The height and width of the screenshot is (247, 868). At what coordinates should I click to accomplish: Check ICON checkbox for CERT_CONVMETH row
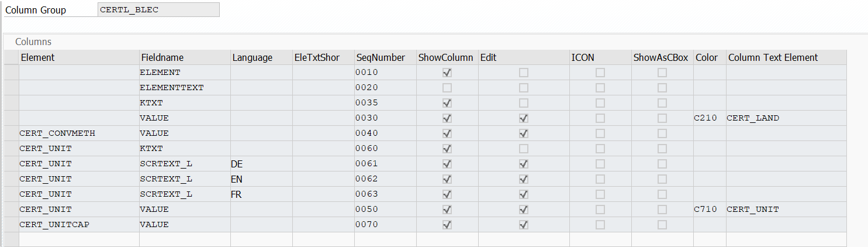pos(600,133)
